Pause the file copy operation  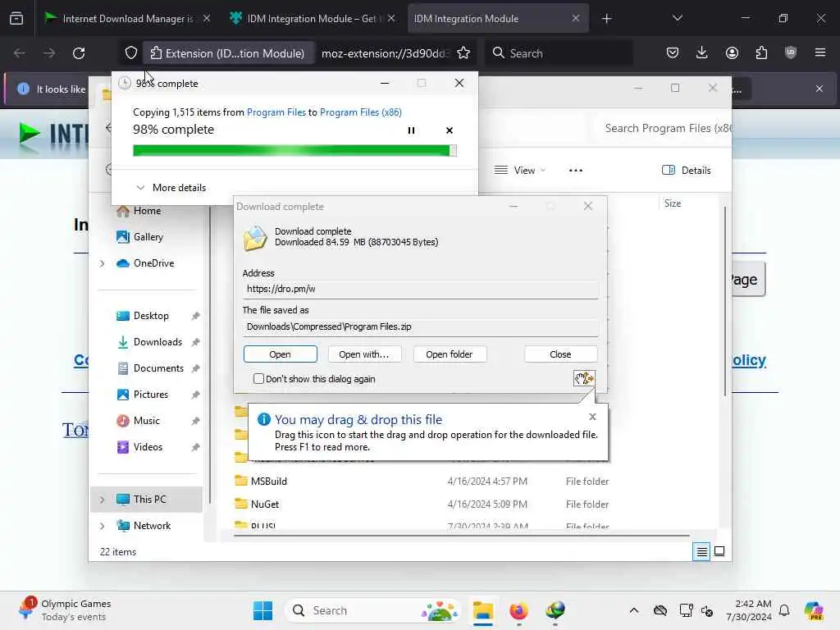(412, 130)
